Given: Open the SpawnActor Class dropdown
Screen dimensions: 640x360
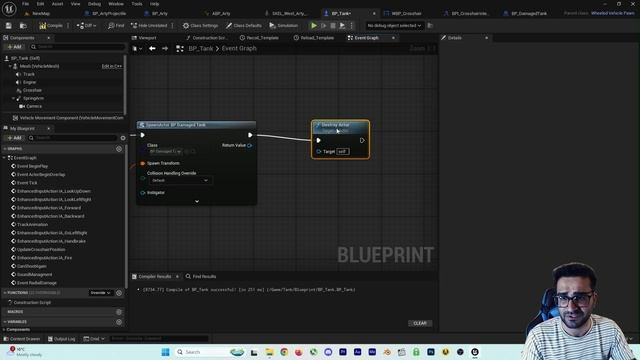Looking at the screenshot, I should [165, 151].
